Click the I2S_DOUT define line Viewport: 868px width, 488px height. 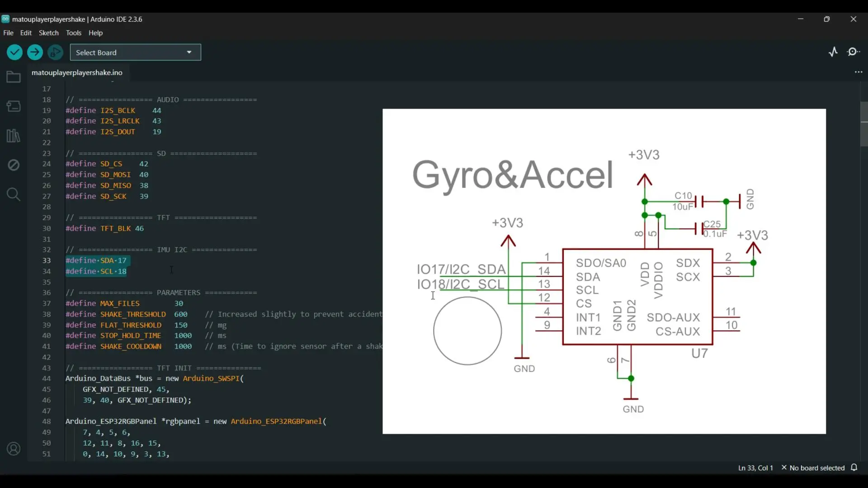coord(113,132)
